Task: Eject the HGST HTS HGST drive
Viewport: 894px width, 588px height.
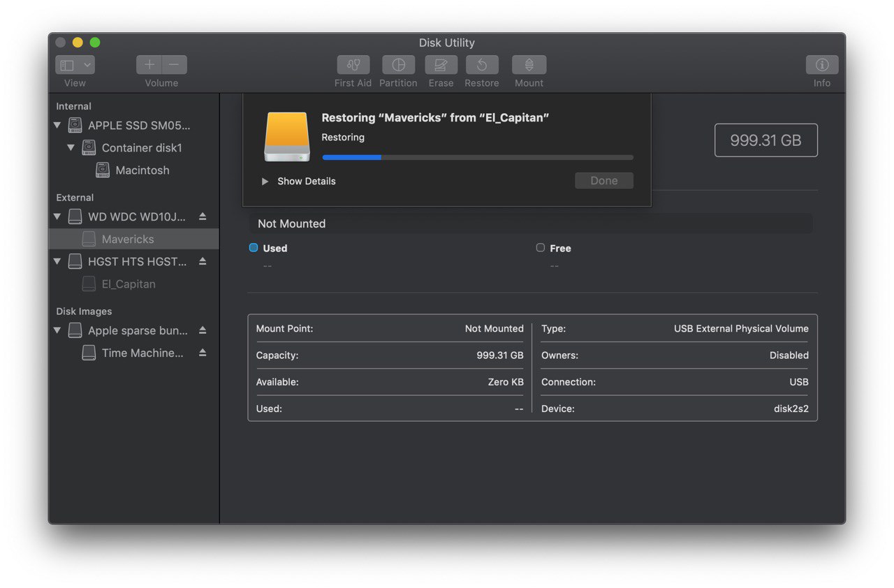Action: [x=203, y=261]
